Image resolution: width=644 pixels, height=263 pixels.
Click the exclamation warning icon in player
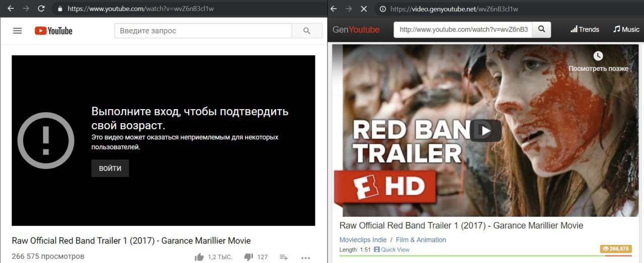(46, 140)
